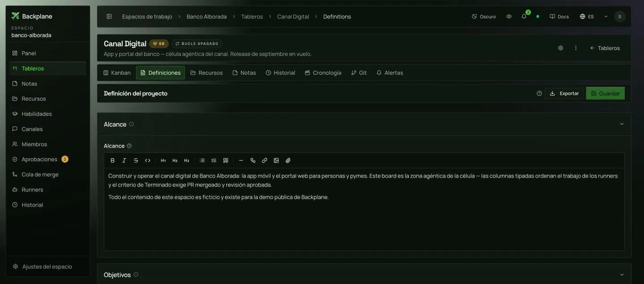The width and height of the screenshot is (644, 284).
Task: Open Runners in the sidebar
Action: 47,190
